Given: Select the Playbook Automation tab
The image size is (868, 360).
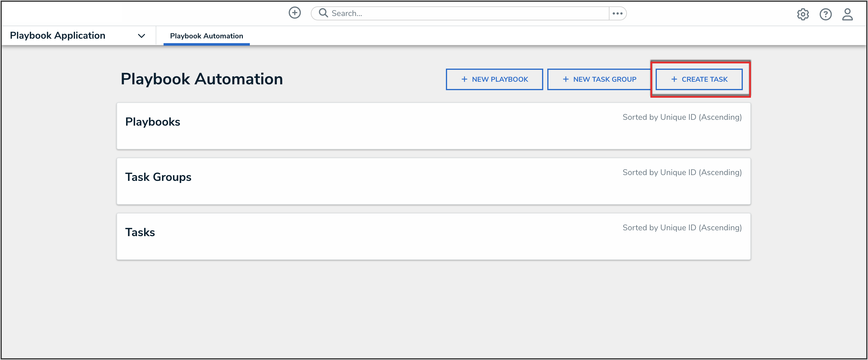Looking at the screenshot, I should click(206, 36).
